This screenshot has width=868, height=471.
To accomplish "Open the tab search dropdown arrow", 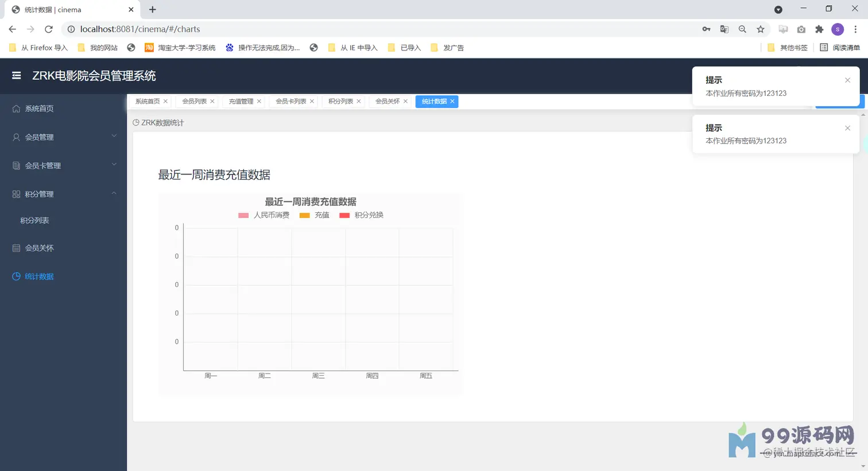I will [x=778, y=10].
